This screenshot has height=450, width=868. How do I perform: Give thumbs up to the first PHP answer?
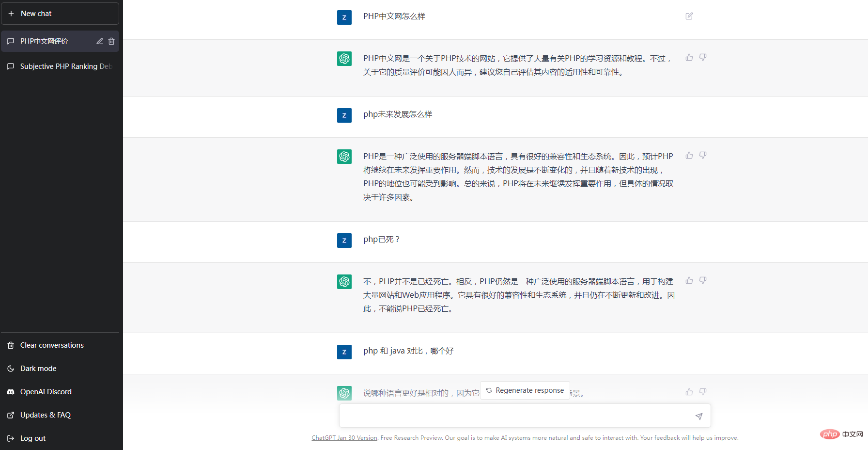click(689, 57)
